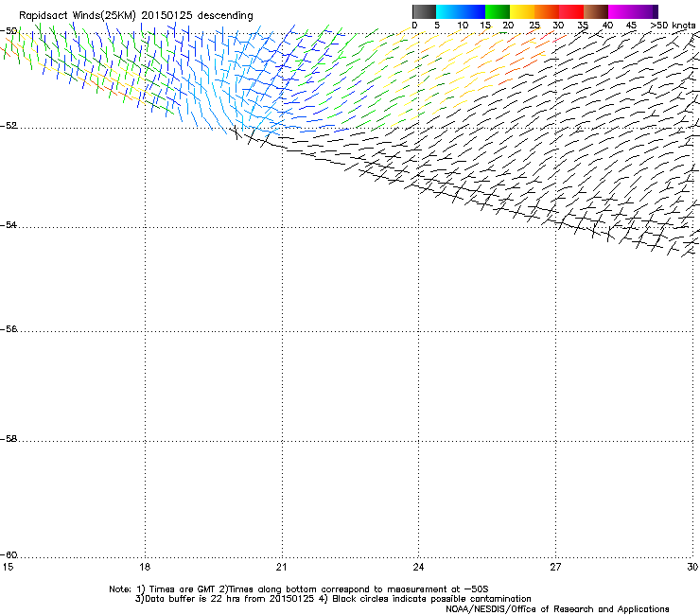Image resolution: width=700 pixels, height=615 pixels.
Task: Click the legend label '25'
Action: click(534, 26)
